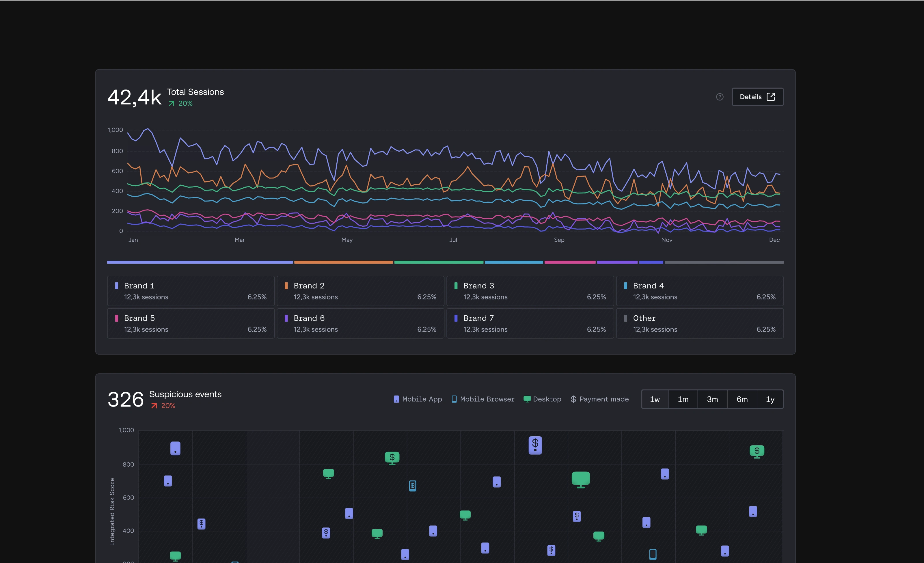924x563 pixels.
Task: Select the 6m time range tab
Action: click(x=742, y=399)
